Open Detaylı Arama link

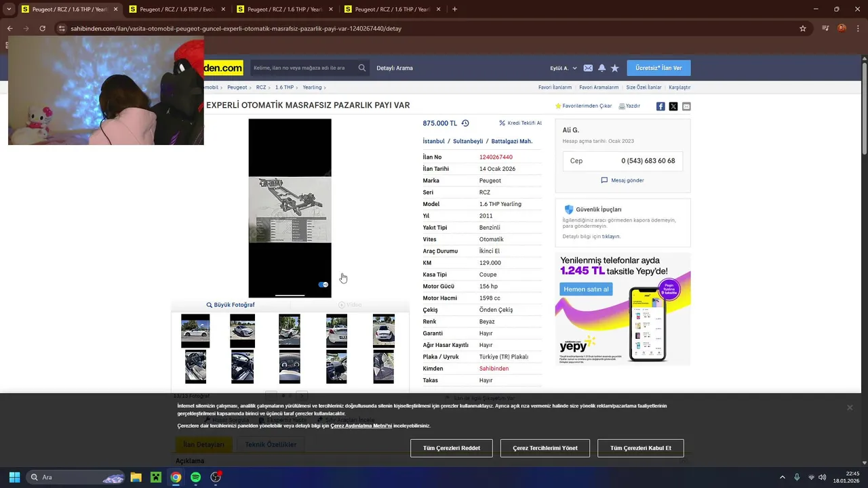coord(395,68)
